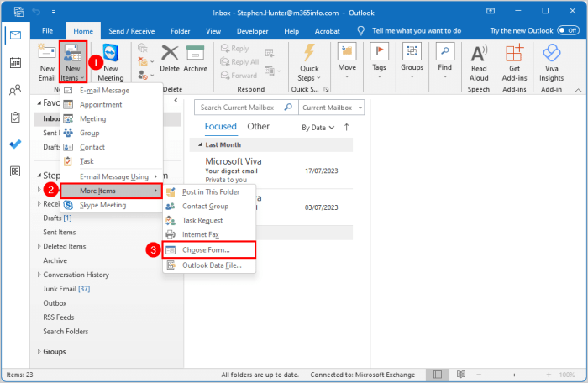588x383 pixels.
Task: Open Calendar from the navigation bar
Action: tap(15, 63)
